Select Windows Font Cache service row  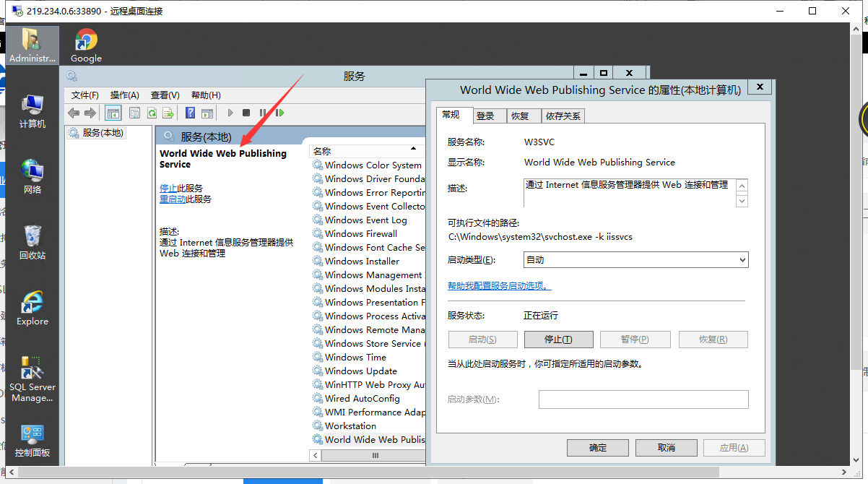pos(368,248)
